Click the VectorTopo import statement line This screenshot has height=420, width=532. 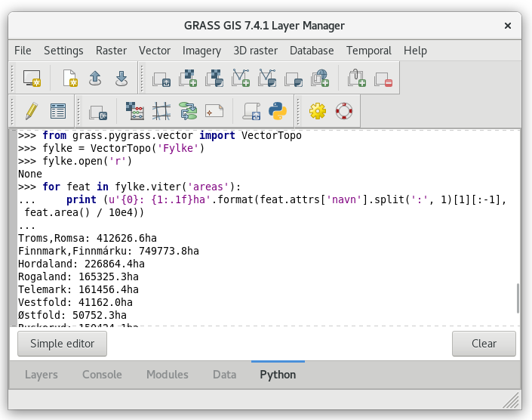click(160, 135)
